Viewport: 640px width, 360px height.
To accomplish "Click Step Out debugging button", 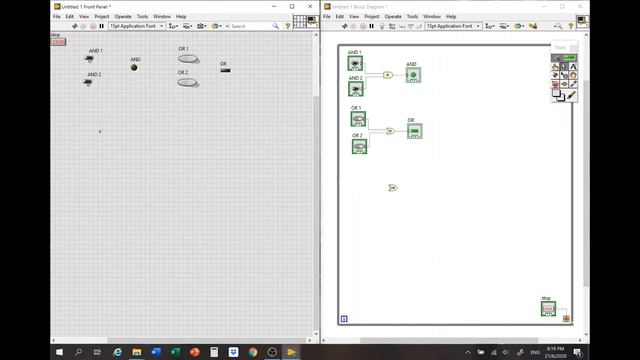I will [419, 26].
